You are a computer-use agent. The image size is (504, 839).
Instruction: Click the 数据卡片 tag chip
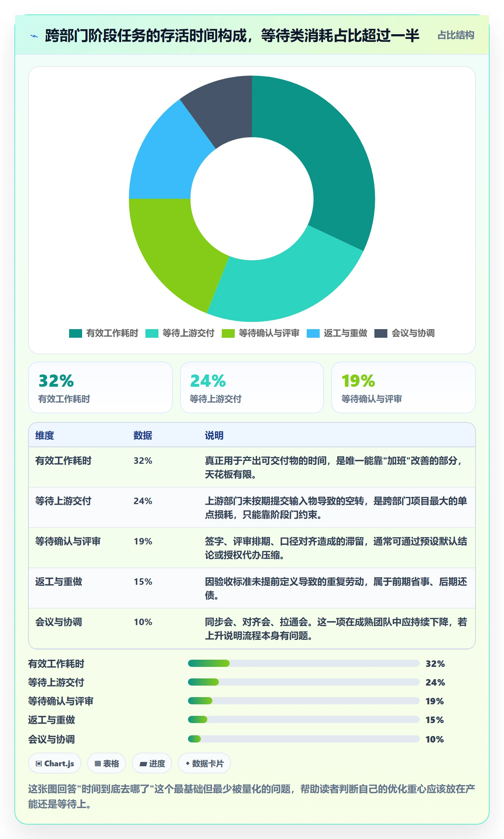pos(204,763)
